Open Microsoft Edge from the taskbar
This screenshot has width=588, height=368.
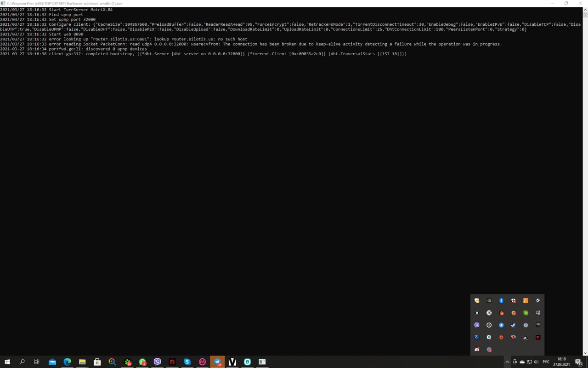click(x=67, y=362)
